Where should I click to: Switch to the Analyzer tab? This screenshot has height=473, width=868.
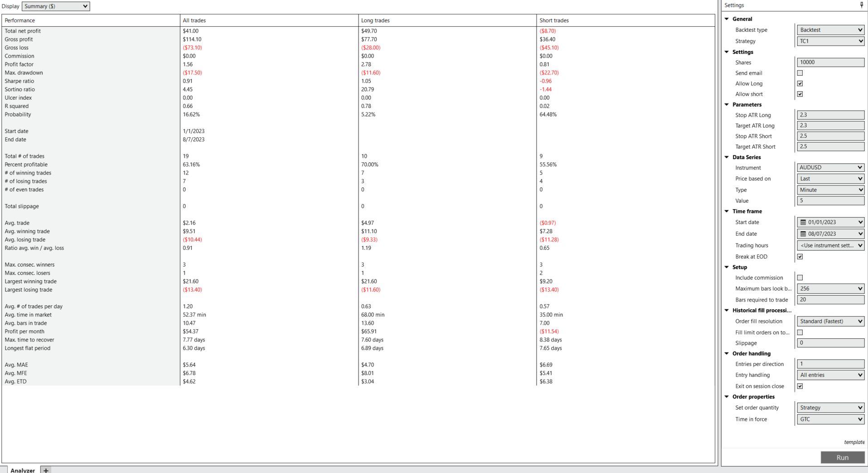pos(22,470)
